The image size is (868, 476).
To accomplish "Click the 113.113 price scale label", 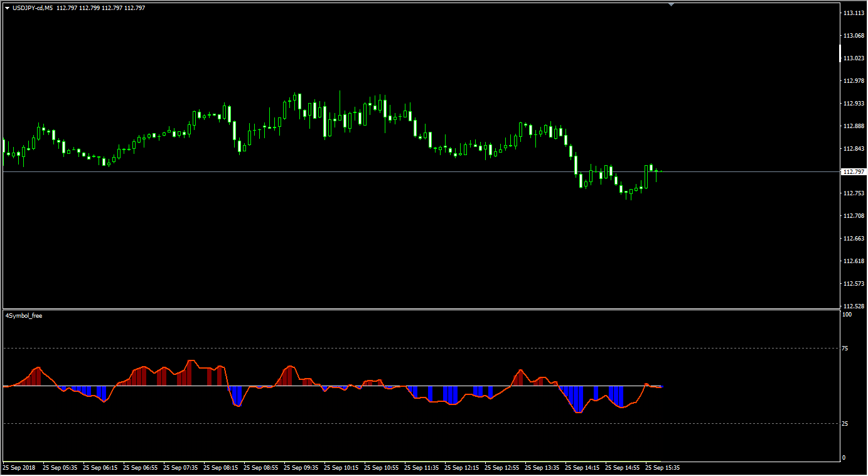I will click(x=854, y=13).
